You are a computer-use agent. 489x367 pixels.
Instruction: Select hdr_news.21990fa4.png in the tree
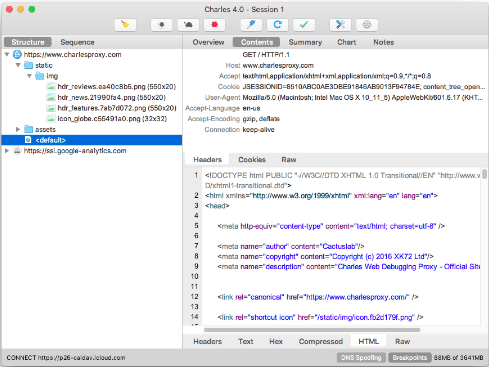click(x=112, y=97)
